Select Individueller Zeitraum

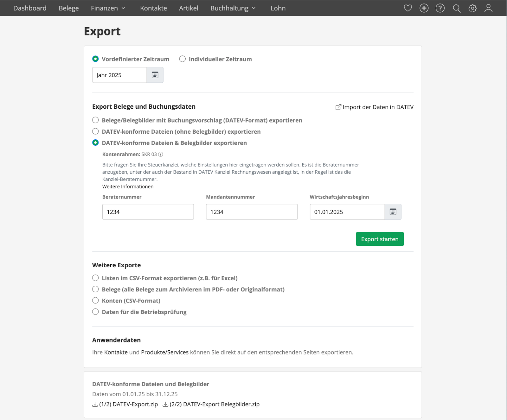pyautogui.click(x=182, y=59)
